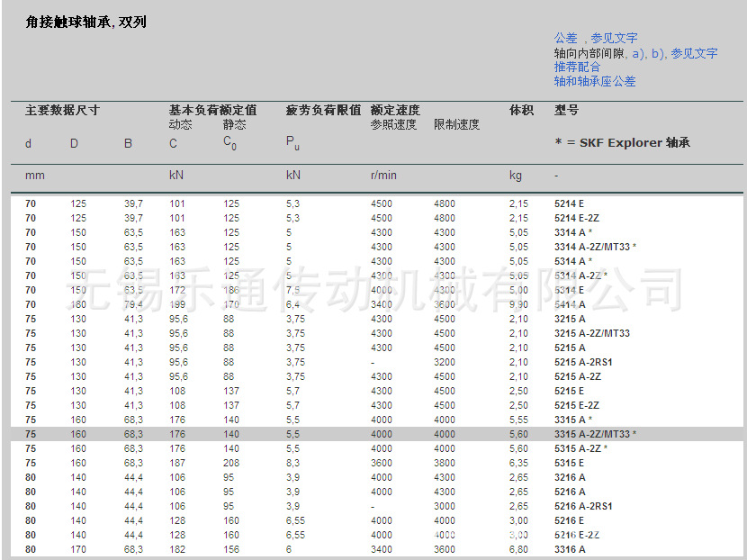747x560 pixels.
Task: Click weight 6,35 in 5315 E row
Action: [x=518, y=464]
